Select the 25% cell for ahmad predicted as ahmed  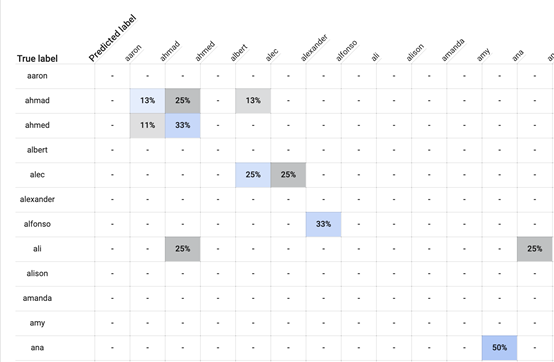[183, 101]
